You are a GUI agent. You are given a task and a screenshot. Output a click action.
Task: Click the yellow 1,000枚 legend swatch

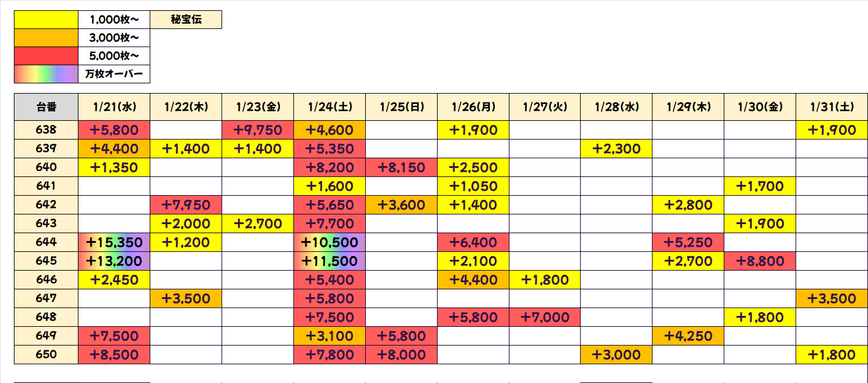pos(46,20)
